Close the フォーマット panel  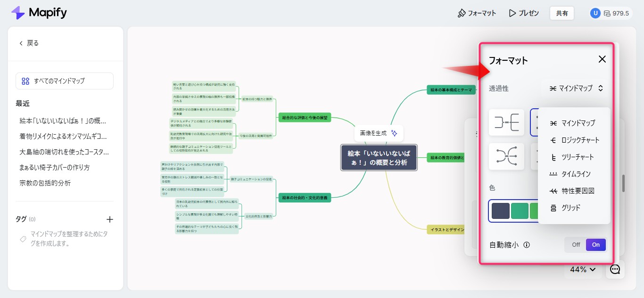point(602,59)
